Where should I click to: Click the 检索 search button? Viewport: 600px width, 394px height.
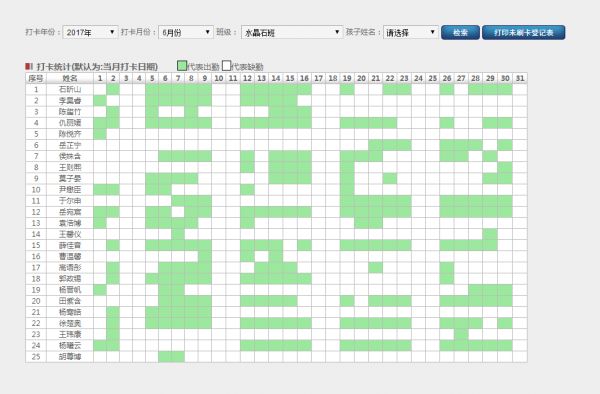click(460, 33)
